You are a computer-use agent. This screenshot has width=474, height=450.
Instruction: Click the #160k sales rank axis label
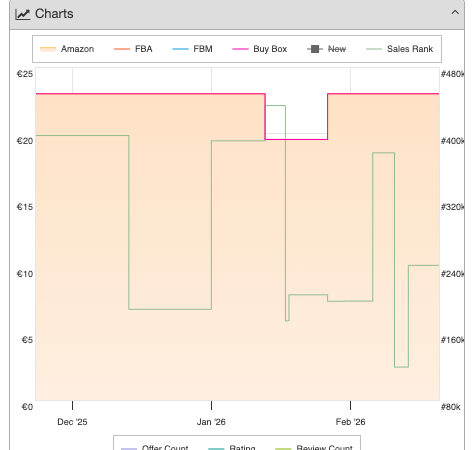click(x=452, y=340)
